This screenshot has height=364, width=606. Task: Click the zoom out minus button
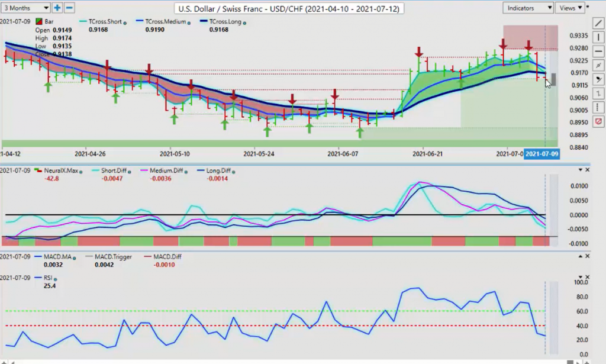pos(69,8)
